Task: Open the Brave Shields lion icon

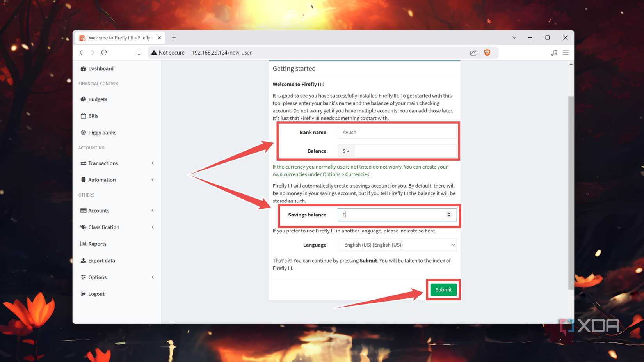Action: tap(487, 53)
